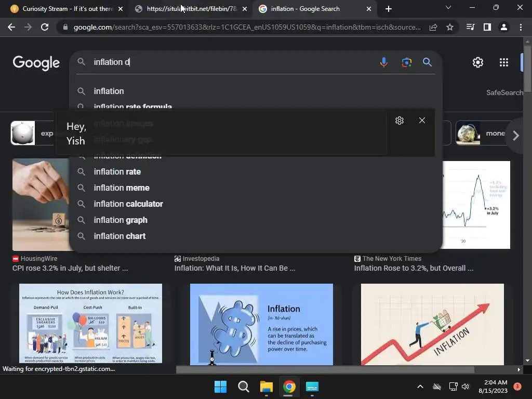Click scrollbar down arrow

click(x=527, y=361)
